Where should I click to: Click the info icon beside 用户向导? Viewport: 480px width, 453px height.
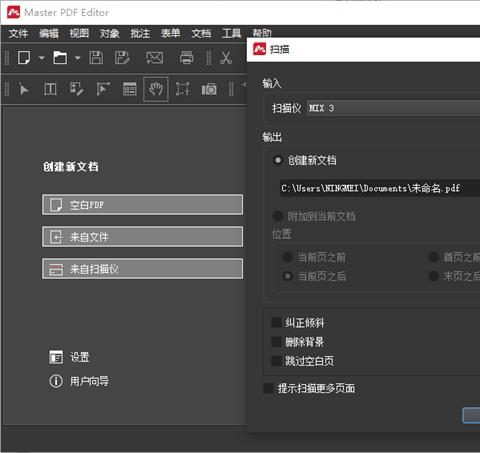click(56, 381)
